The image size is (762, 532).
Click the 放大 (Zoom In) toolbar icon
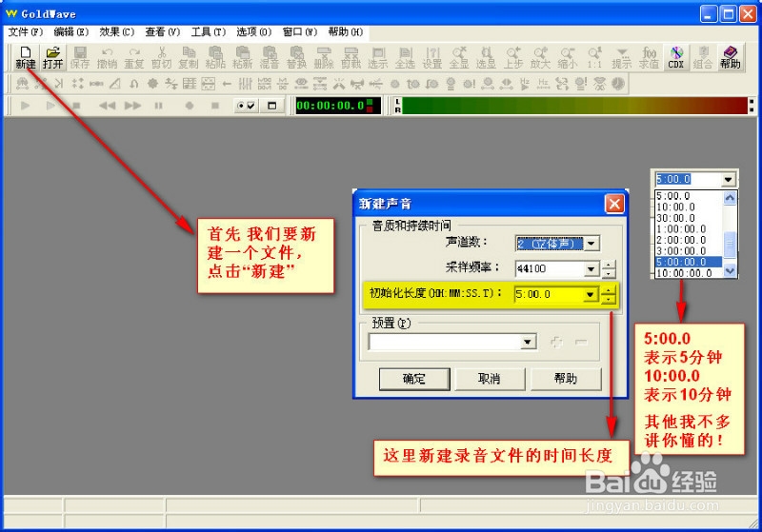[x=540, y=57]
